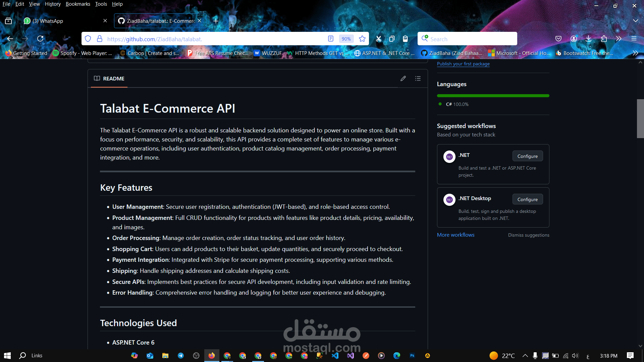Open the Firefox extensions puzzle icon
644x362 pixels.
(x=604, y=39)
